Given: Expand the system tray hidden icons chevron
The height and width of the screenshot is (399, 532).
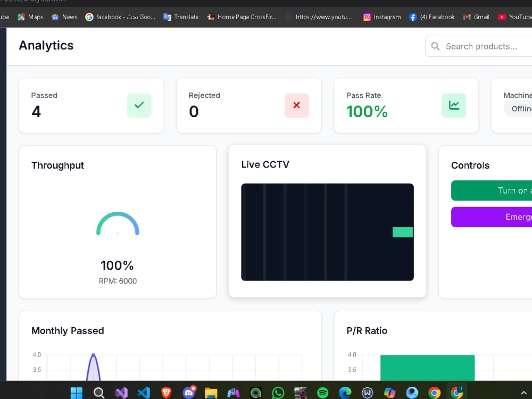Looking at the screenshot, I should 524,393.
